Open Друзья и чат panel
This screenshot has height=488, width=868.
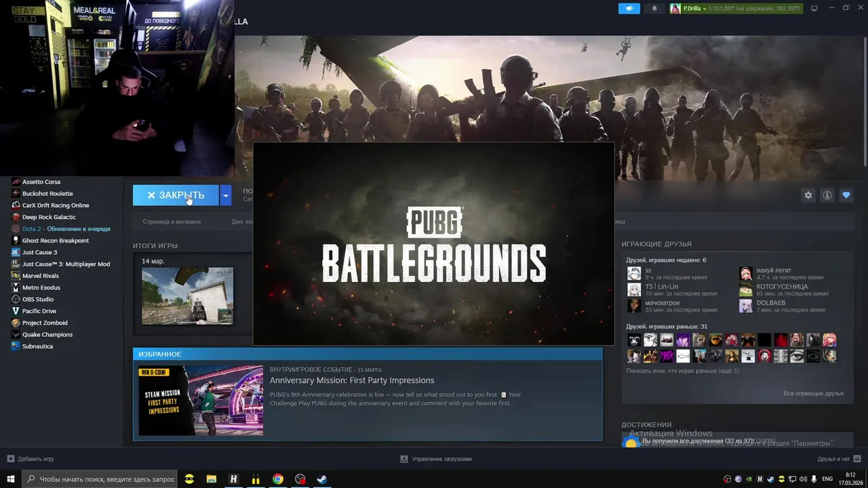click(x=838, y=459)
